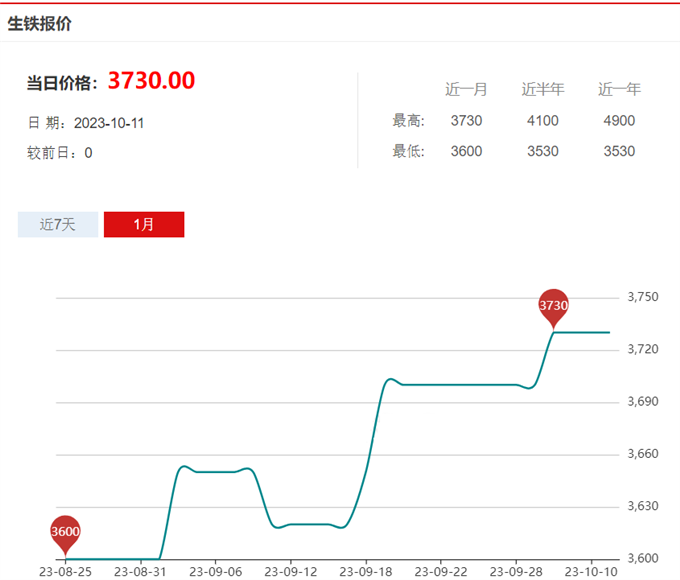The image size is (680, 580).
Task: Click the date 2023-10-11
Action: 109,123
